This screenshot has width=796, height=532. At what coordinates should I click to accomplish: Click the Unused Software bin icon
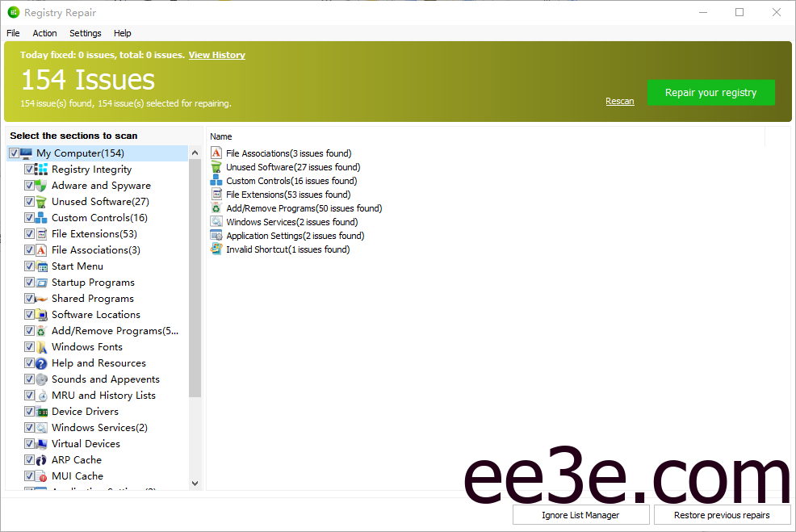point(41,202)
